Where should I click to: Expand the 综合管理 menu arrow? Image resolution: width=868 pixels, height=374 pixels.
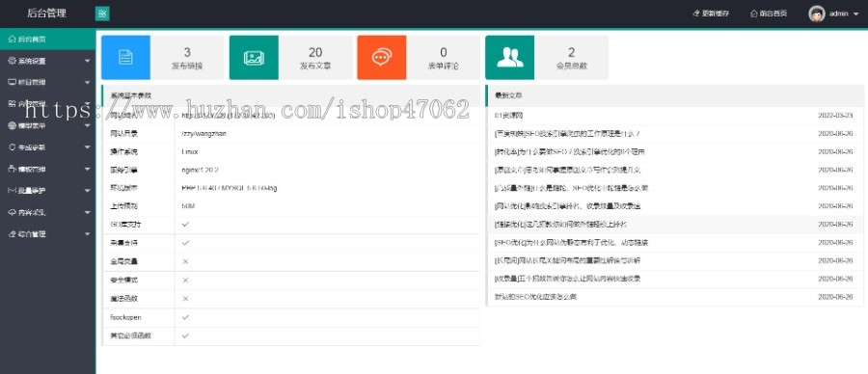tap(87, 234)
